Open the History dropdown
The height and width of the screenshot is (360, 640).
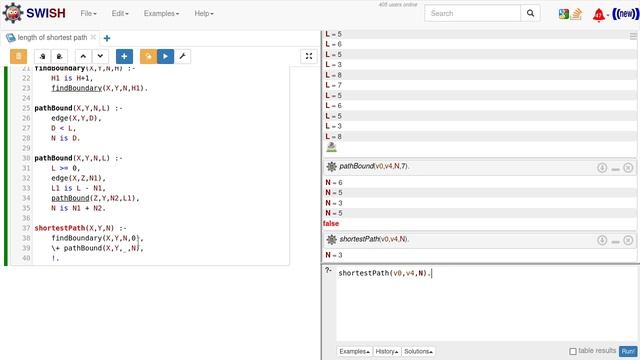tap(387, 351)
